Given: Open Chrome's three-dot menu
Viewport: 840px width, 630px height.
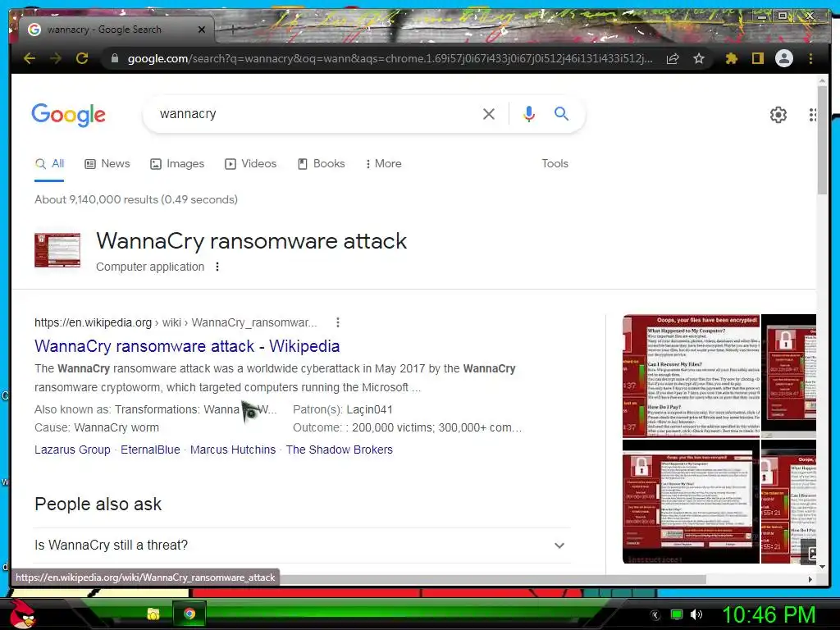Looking at the screenshot, I should click(x=811, y=58).
